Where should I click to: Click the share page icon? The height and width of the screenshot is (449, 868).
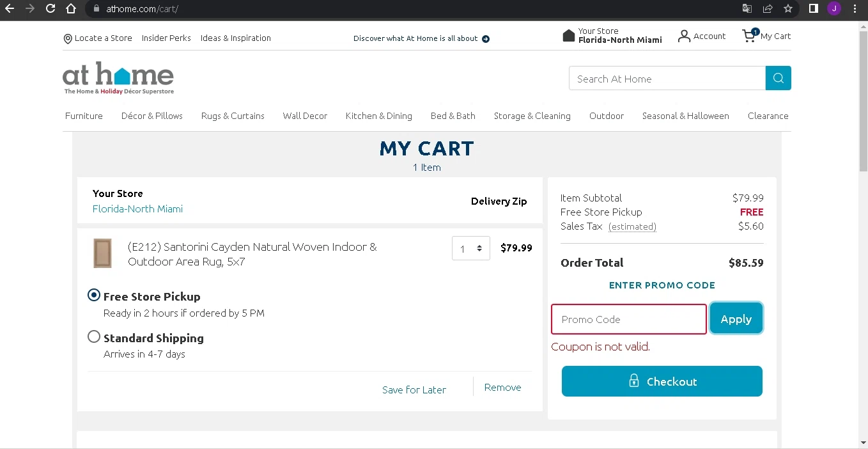[x=768, y=9]
